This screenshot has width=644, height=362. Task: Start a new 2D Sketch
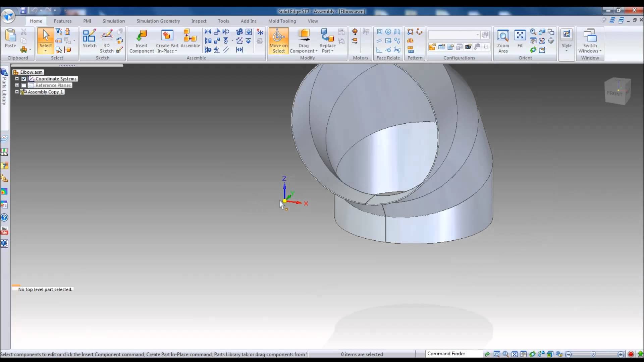(x=90, y=39)
